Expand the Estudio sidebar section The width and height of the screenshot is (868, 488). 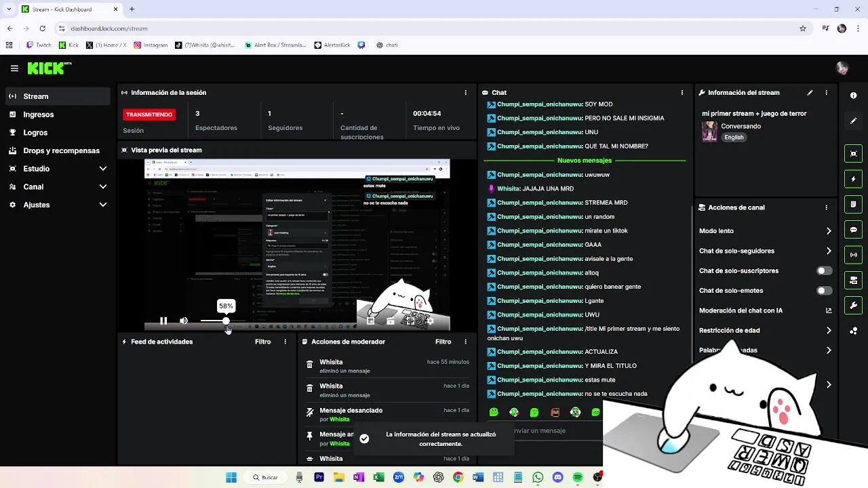pos(103,169)
